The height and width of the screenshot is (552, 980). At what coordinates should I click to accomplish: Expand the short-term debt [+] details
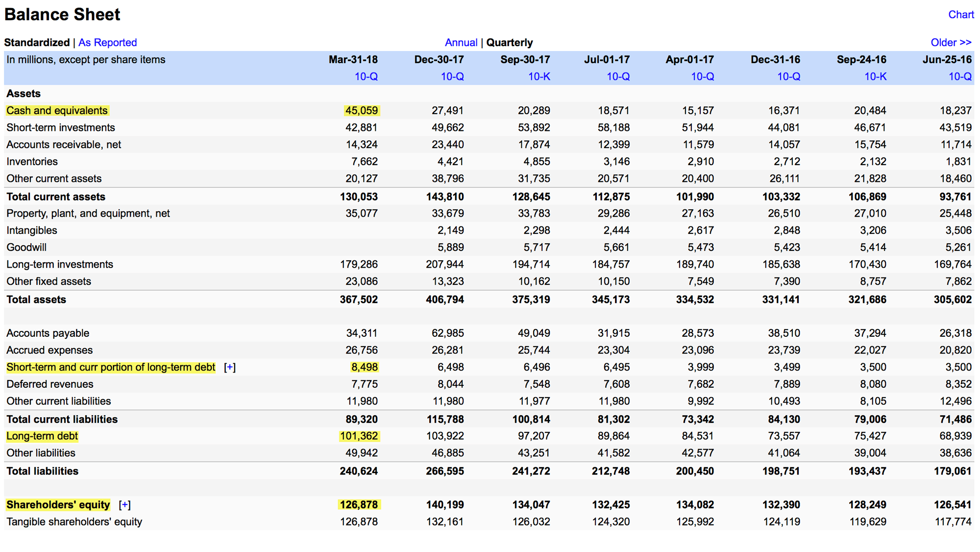[230, 367]
